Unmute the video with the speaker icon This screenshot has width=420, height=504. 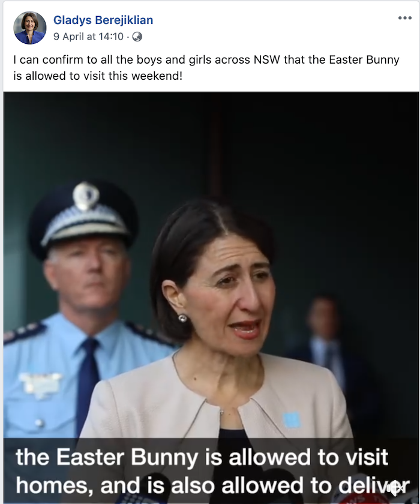(395, 489)
